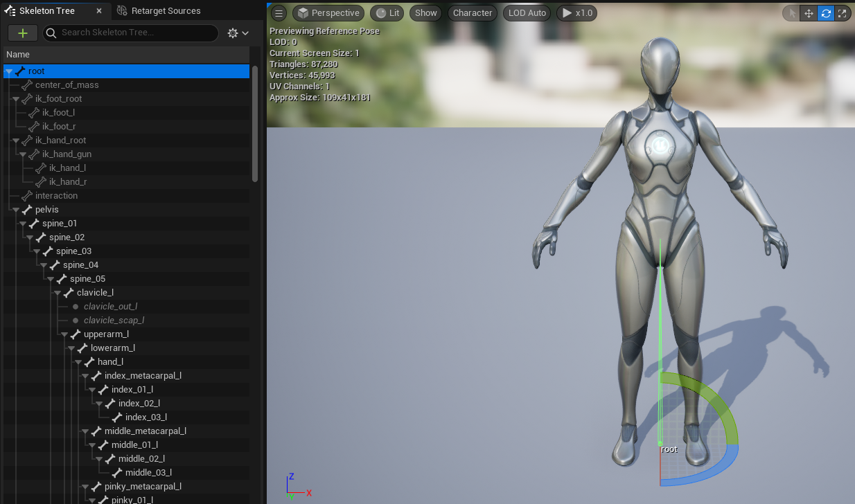The height and width of the screenshot is (504, 855).
Task: Close the Skeleton Tree tab
Action: click(x=99, y=11)
